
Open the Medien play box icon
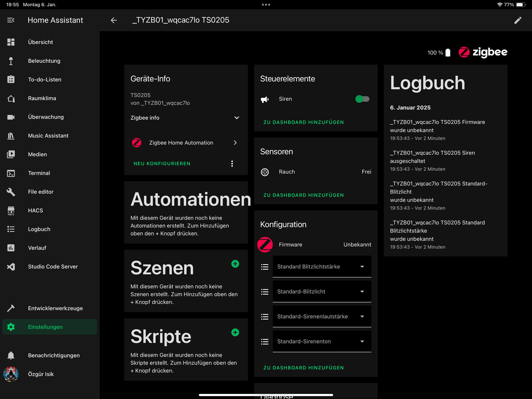coord(11,154)
